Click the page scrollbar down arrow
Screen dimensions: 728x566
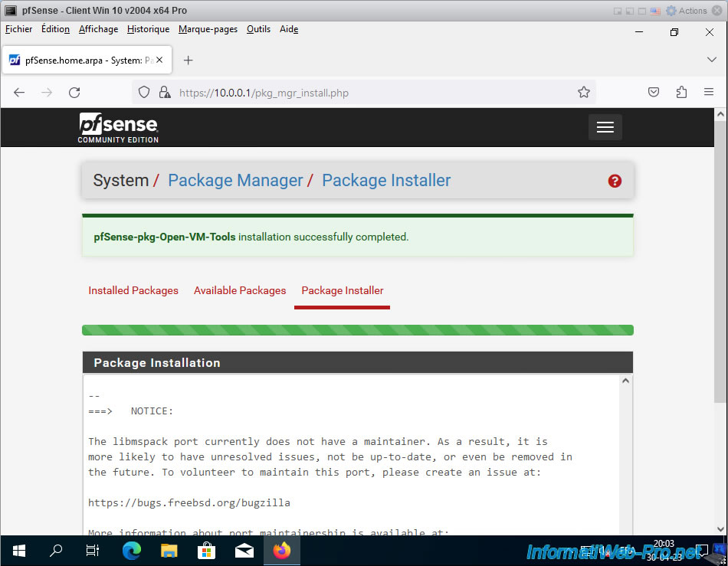720,529
